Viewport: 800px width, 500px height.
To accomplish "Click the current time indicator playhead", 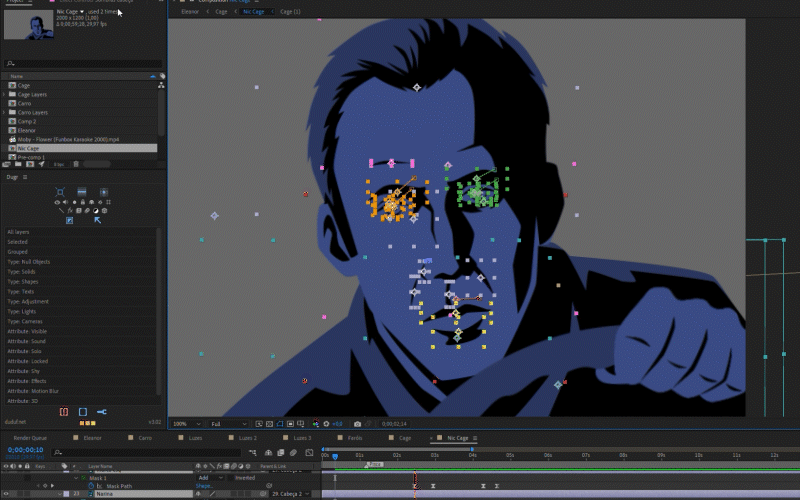I will (x=335, y=457).
